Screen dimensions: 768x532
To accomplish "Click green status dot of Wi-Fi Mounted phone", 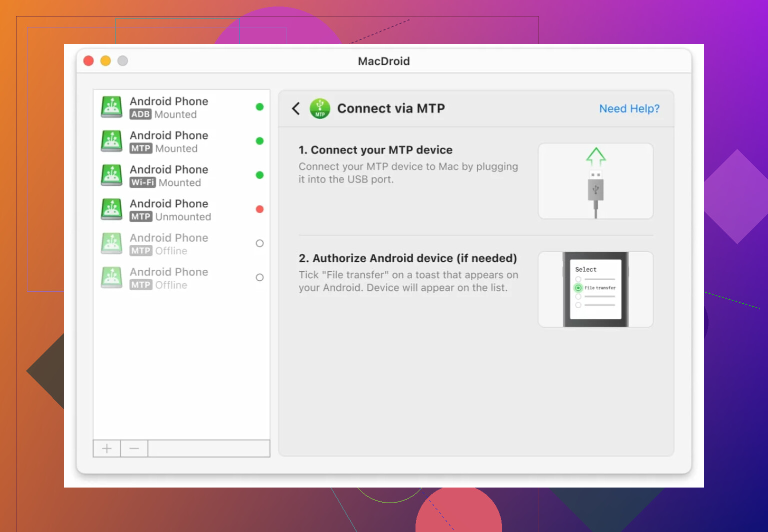I will [x=259, y=175].
